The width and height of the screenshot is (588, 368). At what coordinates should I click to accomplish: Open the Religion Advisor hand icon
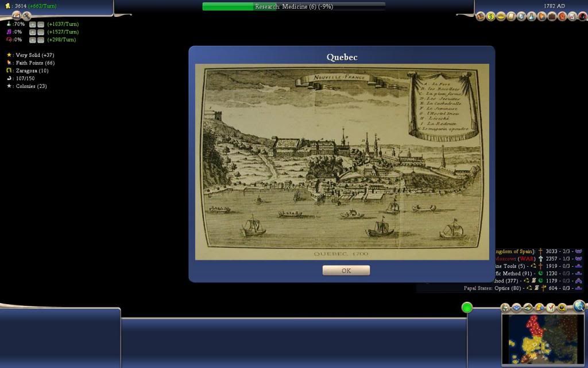click(x=541, y=16)
